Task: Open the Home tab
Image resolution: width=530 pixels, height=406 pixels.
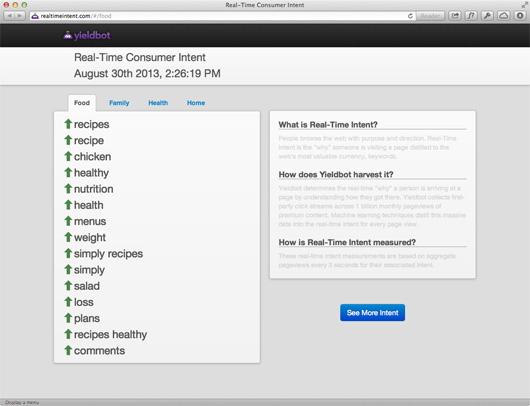Action: point(196,103)
